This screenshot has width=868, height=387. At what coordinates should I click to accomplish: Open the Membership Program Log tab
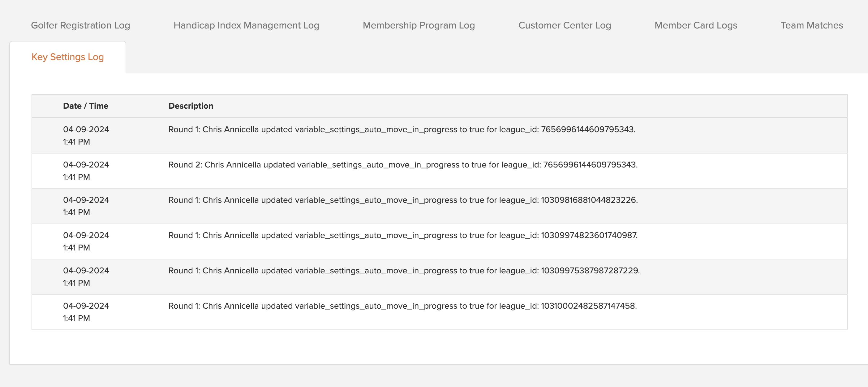(x=419, y=25)
